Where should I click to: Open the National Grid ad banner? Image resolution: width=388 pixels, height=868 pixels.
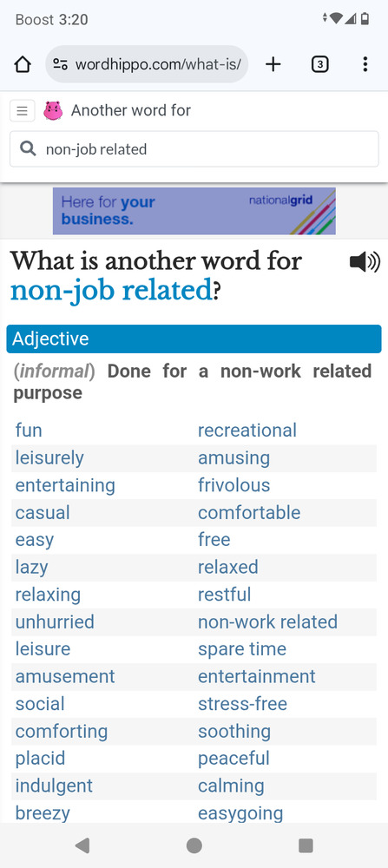pyautogui.click(x=194, y=211)
